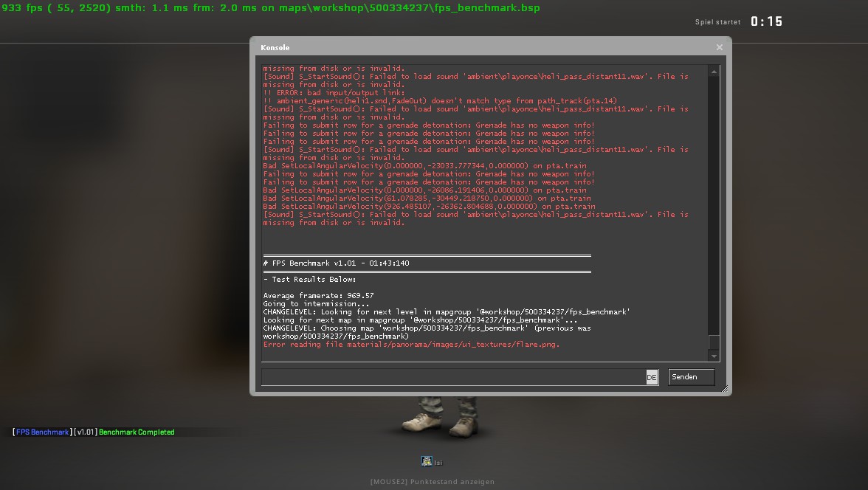Click the Konsole title bar text
Image resolution: width=868 pixels, height=490 pixels.
[x=275, y=48]
